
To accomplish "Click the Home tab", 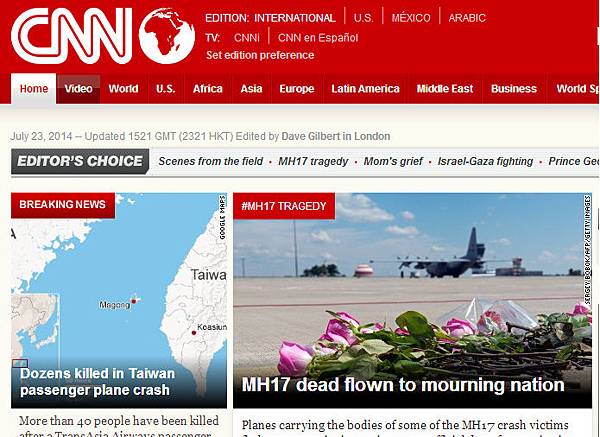I will [34, 89].
